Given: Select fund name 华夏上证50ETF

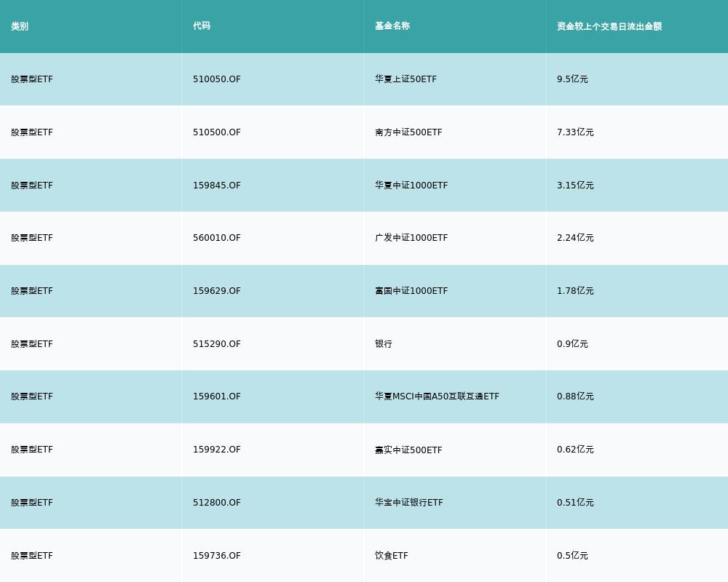Looking at the screenshot, I should click(405, 79).
